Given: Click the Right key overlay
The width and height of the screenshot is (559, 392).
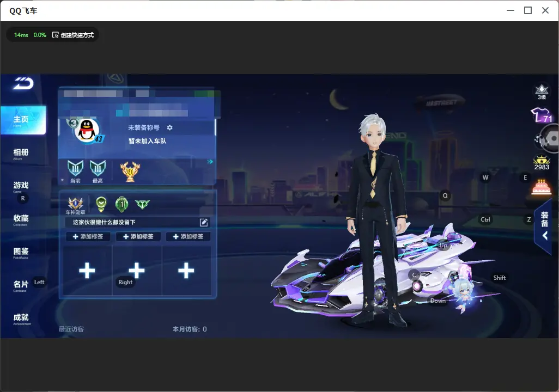Looking at the screenshot, I should click(x=125, y=282).
